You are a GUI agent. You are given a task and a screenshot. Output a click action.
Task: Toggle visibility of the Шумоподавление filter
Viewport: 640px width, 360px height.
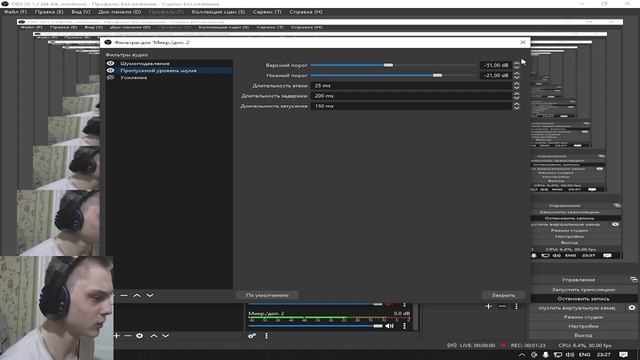pos(110,64)
